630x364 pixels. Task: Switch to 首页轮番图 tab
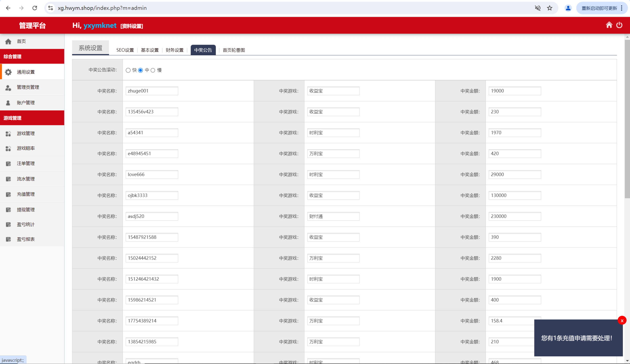234,50
